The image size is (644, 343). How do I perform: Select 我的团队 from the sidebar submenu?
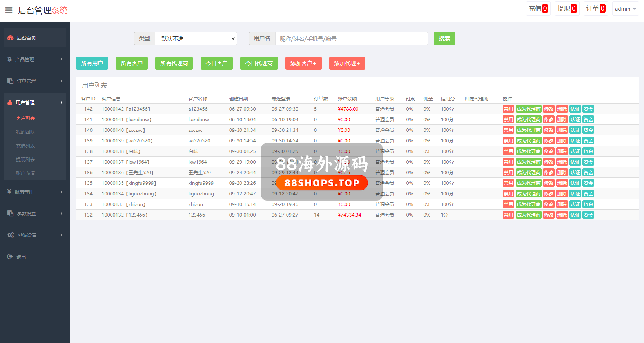click(x=25, y=132)
